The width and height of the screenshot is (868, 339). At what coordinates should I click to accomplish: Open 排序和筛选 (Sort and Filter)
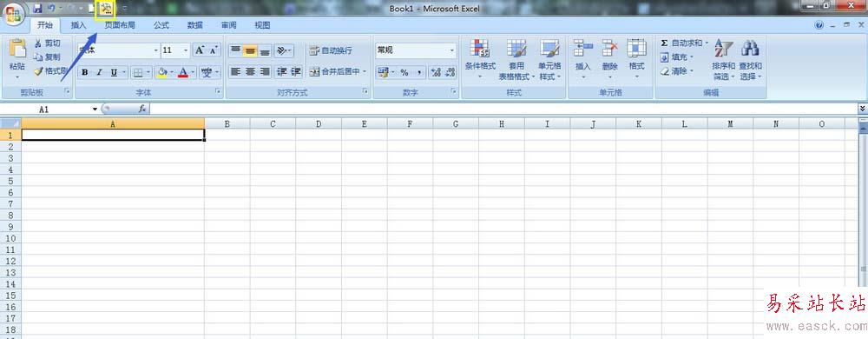(724, 60)
